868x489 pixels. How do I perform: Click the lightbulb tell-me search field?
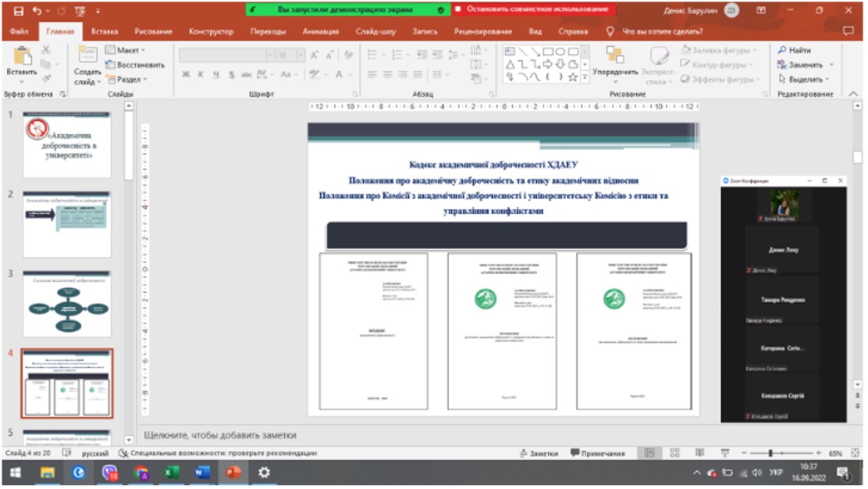pos(656,31)
